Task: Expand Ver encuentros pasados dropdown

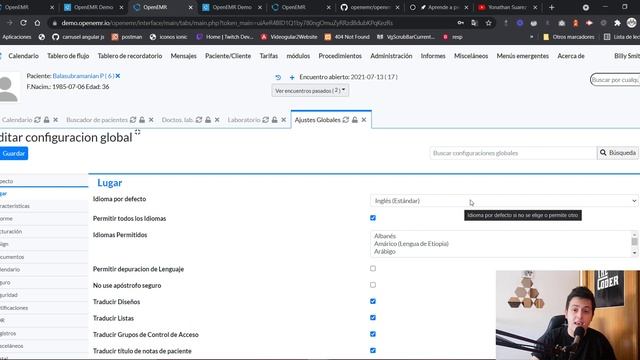Action: tap(310, 91)
